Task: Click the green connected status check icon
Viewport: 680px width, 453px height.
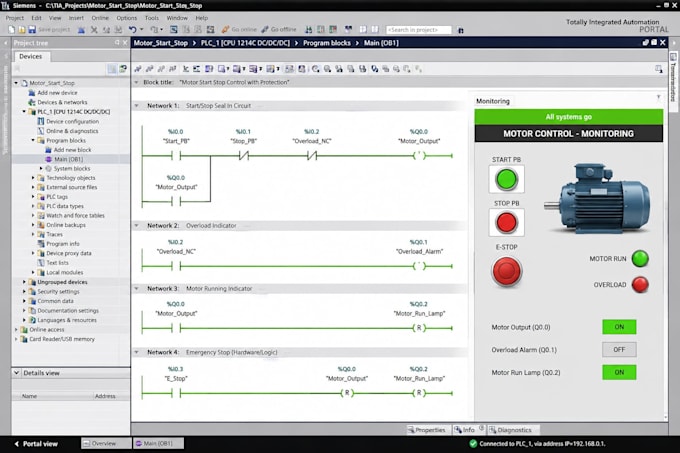Action: pos(473,443)
